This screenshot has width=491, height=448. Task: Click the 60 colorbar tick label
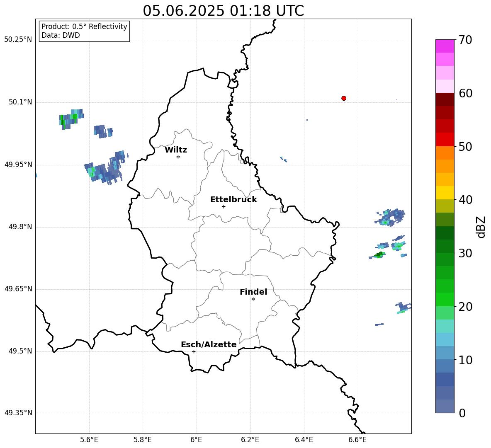point(465,93)
